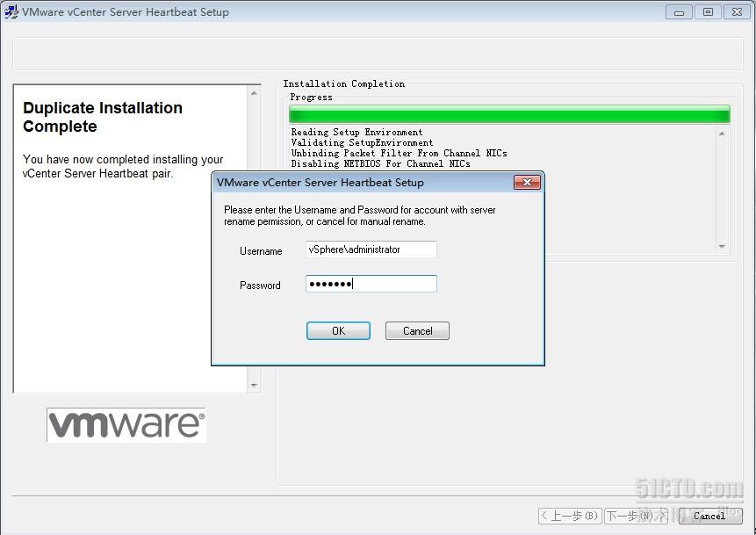Click OK in the credentials dialog

pyautogui.click(x=338, y=331)
